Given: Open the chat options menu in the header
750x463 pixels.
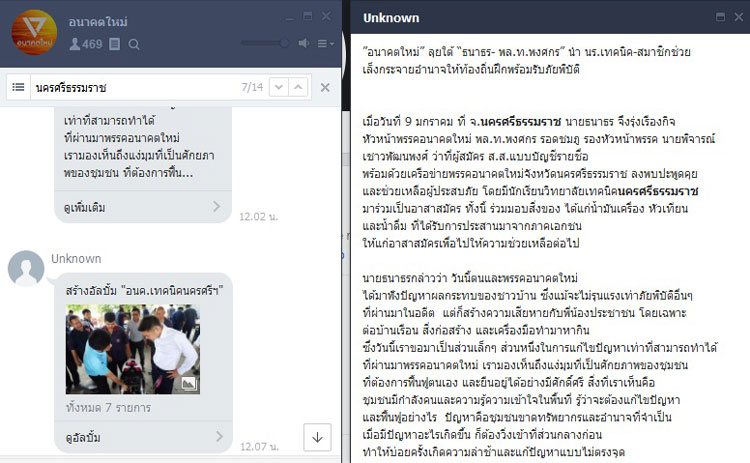Looking at the screenshot, I should 325,44.
